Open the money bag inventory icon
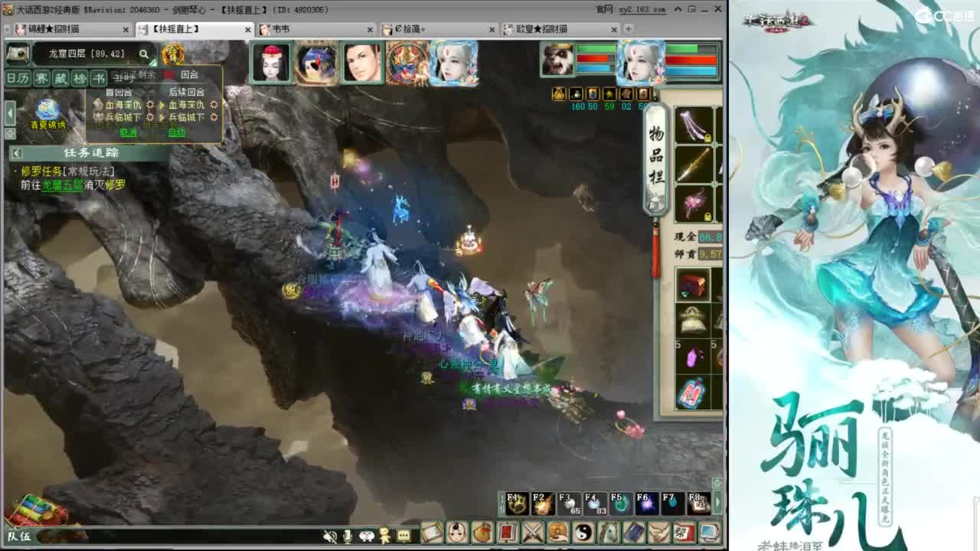980x551 pixels. click(x=482, y=532)
